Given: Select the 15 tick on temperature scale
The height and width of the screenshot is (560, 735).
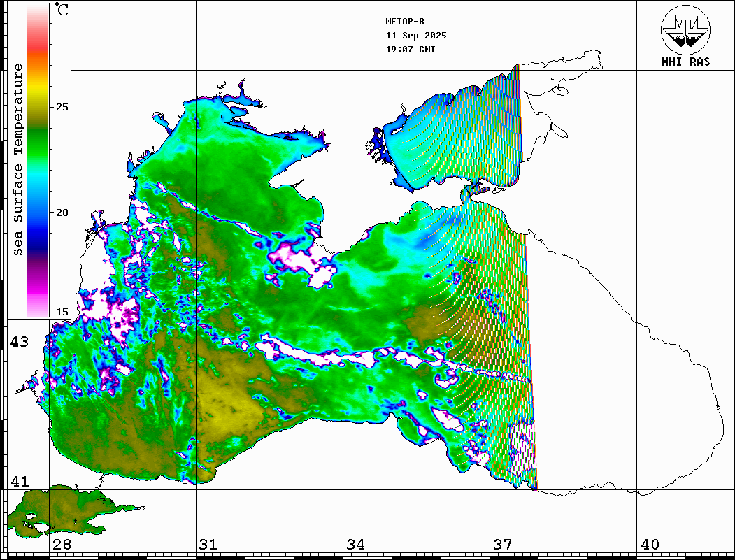Looking at the screenshot, I should (x=62, y=312).
